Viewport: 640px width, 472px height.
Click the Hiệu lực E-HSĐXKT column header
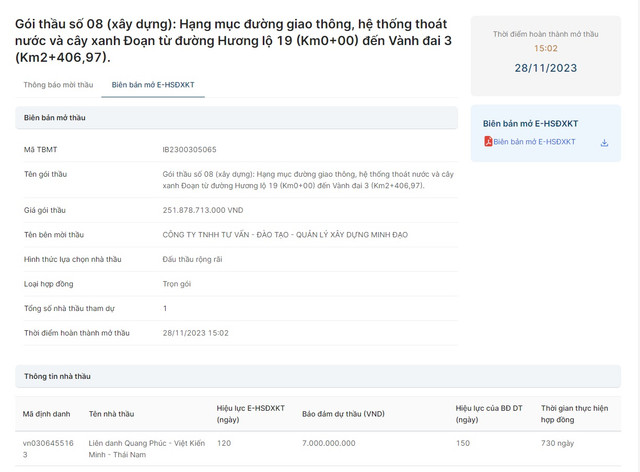tap(251, 413)
